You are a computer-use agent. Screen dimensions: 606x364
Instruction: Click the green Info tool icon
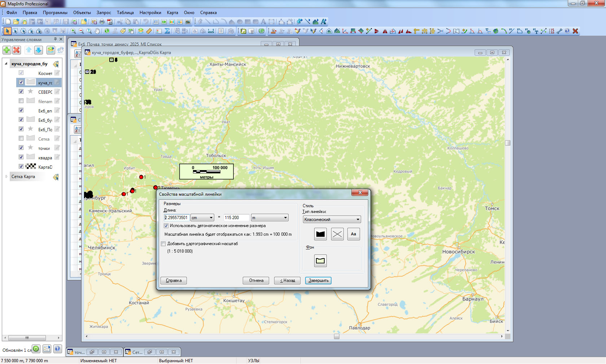pyautogui.click(x=107, y=31)
